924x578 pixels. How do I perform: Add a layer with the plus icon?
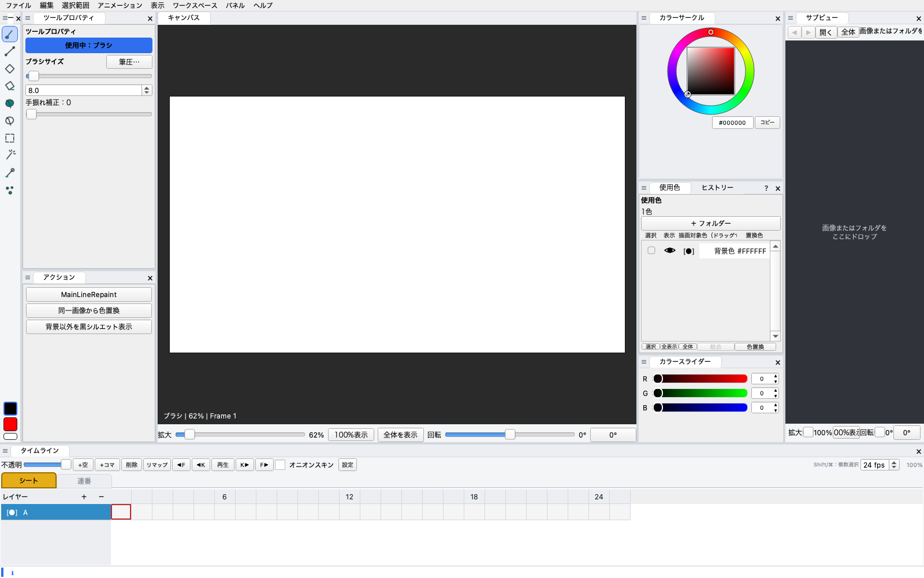pos(84,497)
